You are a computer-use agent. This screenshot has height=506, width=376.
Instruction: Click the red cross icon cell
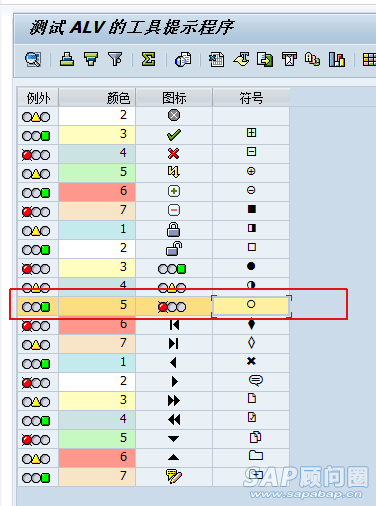coord(174,154)
